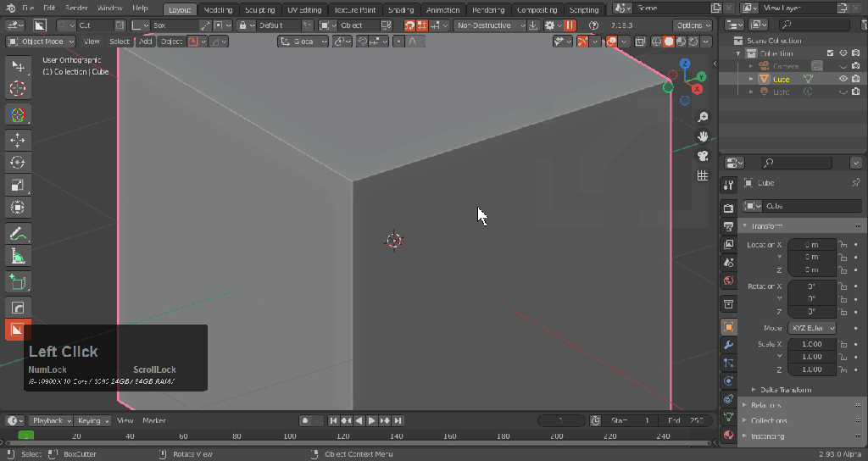The width and height of the screenshot is (868, 461).
Task: Click the Scale X value field
Action: coord(812,344)
